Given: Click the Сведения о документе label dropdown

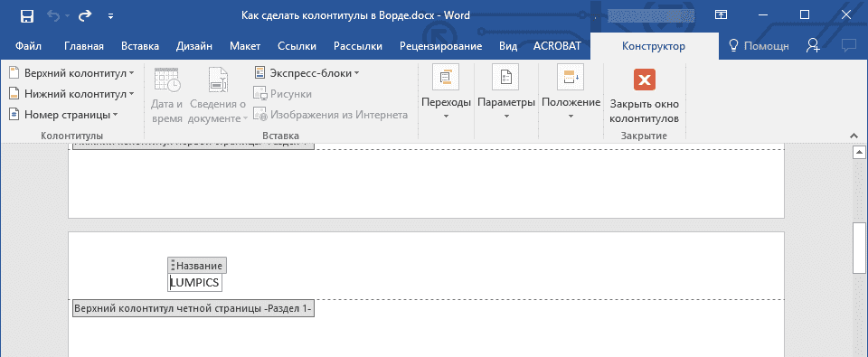Looking at the screenshot, I should 218,110.
